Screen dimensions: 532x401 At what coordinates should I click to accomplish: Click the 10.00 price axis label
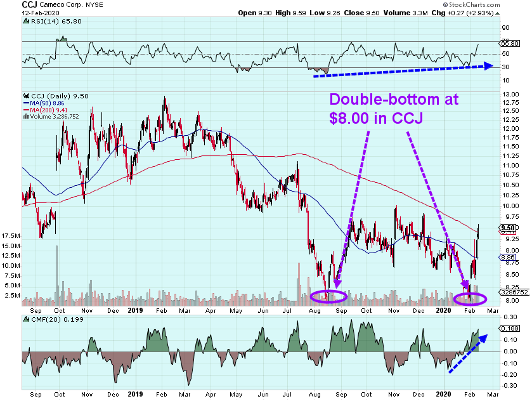point(510,206)
